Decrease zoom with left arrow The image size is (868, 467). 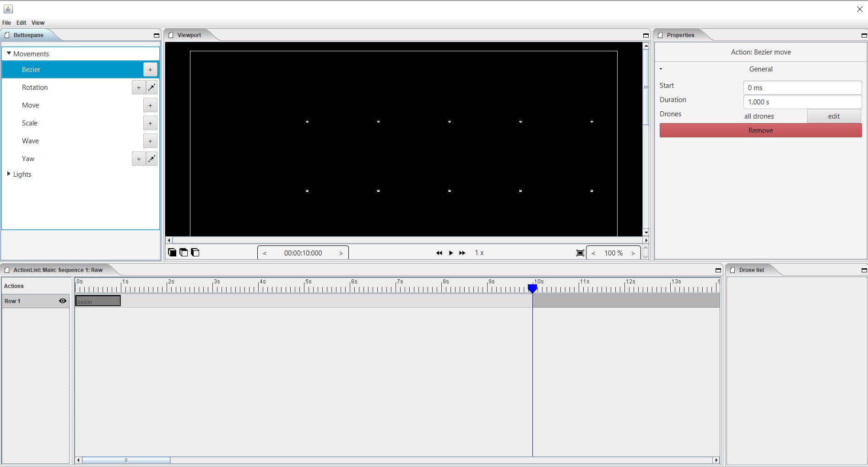593,253
